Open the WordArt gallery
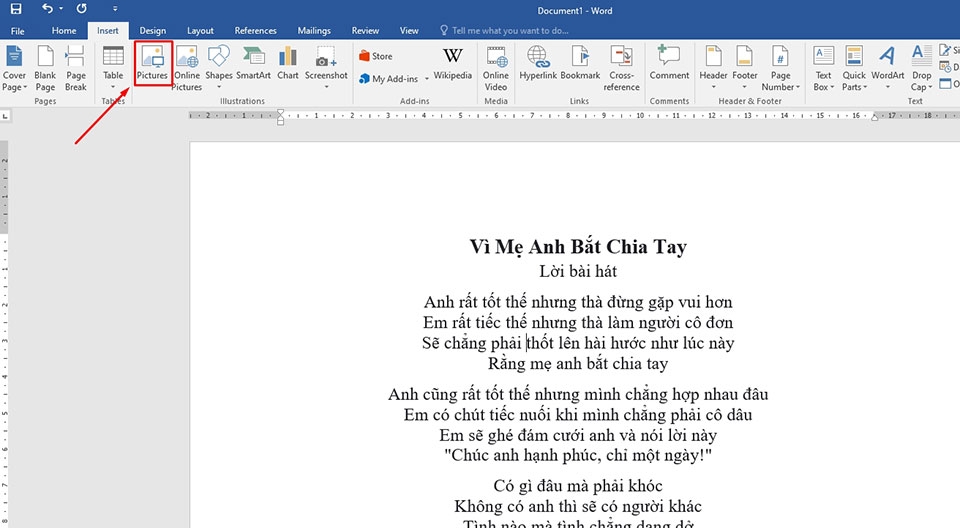 (x=888, y=69)
